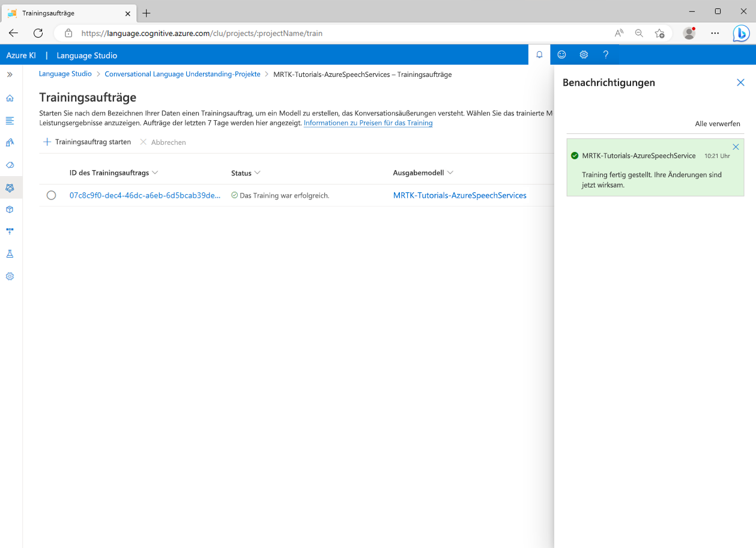The width and height of the screenshot is (756, 548).
Task: Click Language Studio in the blue header
Action: pyautogui.click(x=86, y=55)
